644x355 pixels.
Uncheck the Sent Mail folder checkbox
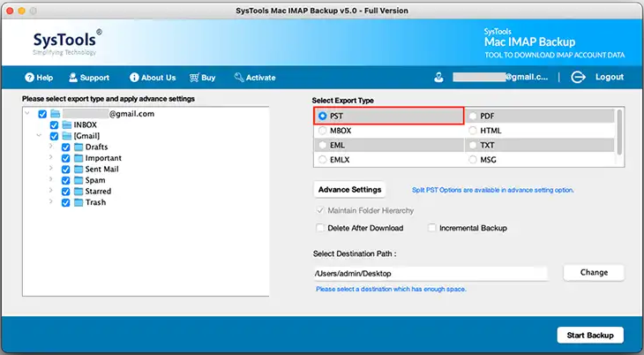[65, 170]
